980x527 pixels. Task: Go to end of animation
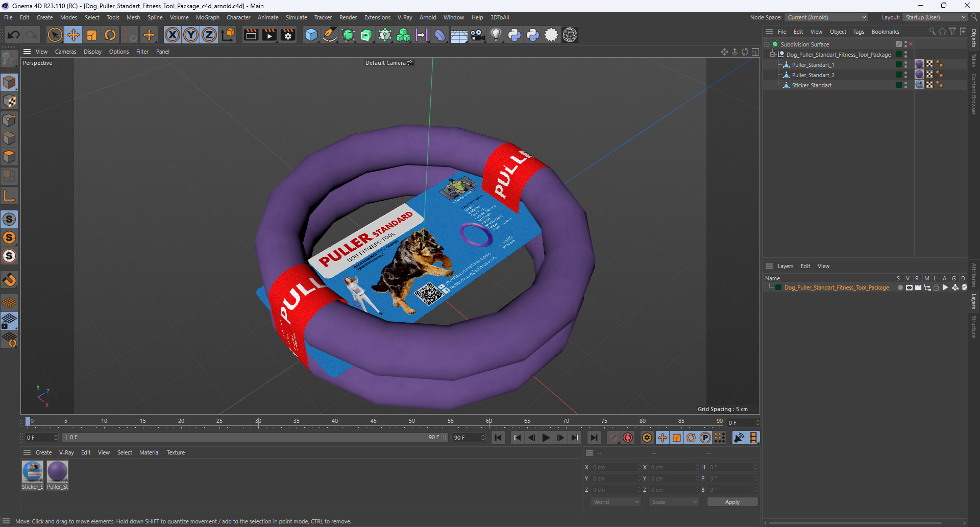tap(594, 438)
